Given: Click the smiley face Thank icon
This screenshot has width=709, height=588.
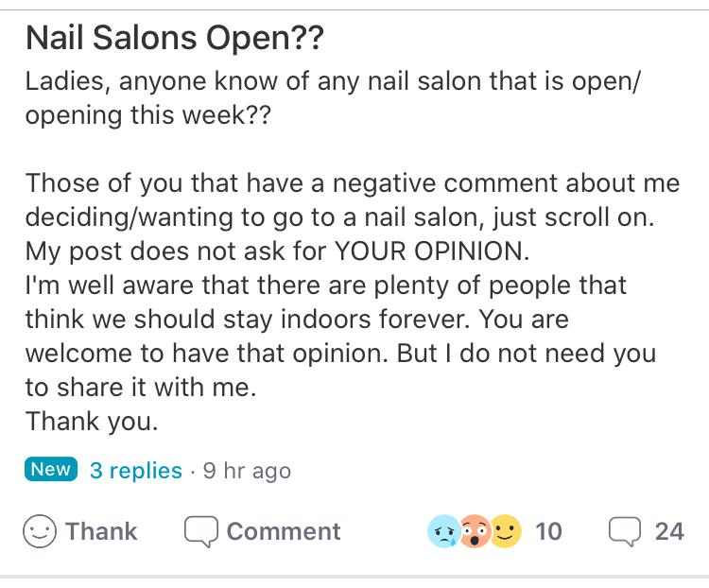Looking at the screenshot, I should pyautogui.click(x=41, y=531).
